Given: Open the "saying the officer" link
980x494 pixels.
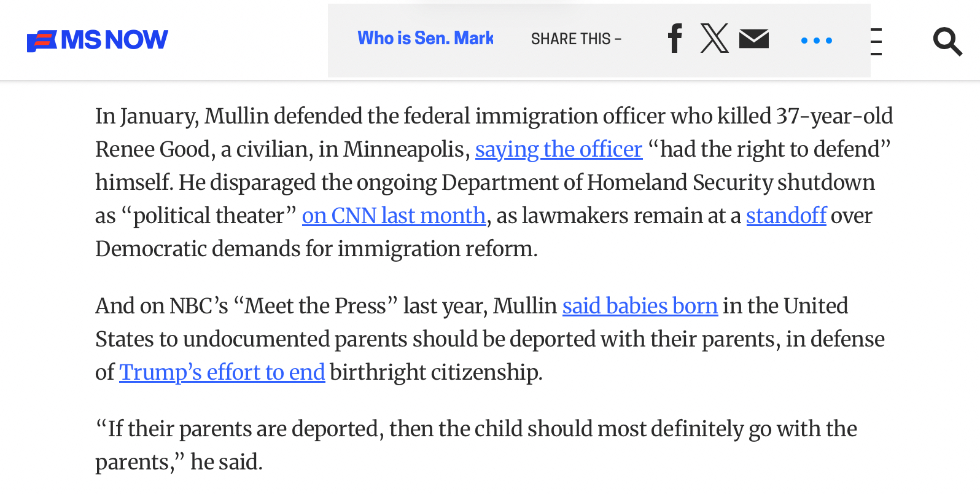Looking at the screenshot, I should coord(558,149).
